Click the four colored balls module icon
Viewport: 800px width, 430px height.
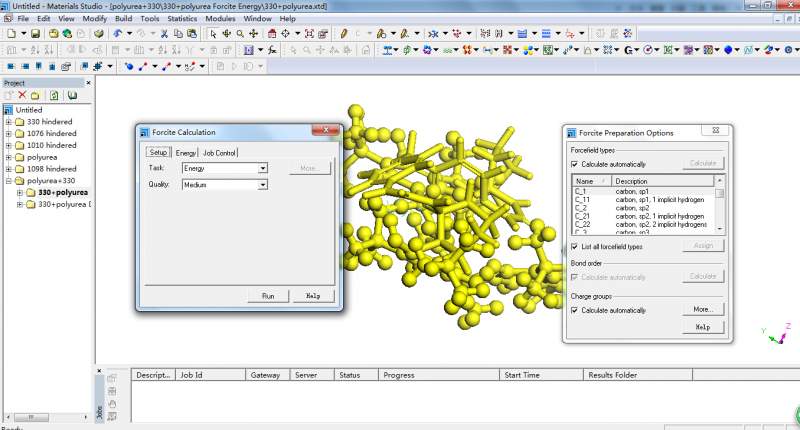click(528, 50)
